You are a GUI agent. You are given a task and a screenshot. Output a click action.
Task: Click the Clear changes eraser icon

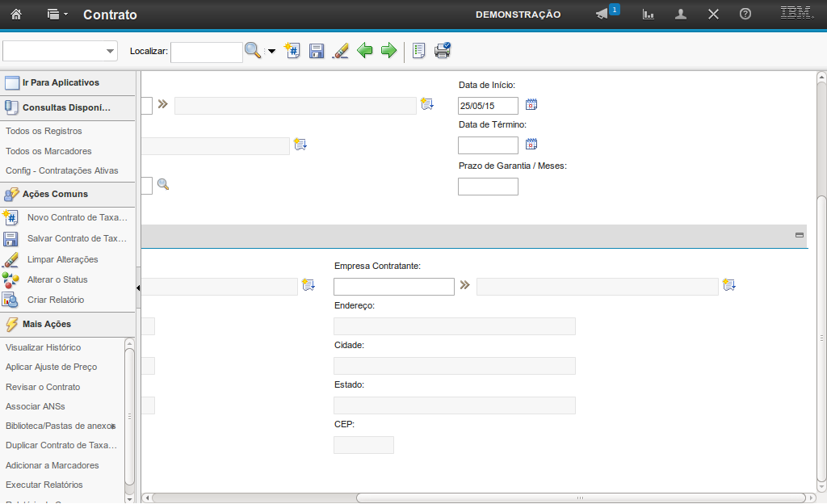340,51
